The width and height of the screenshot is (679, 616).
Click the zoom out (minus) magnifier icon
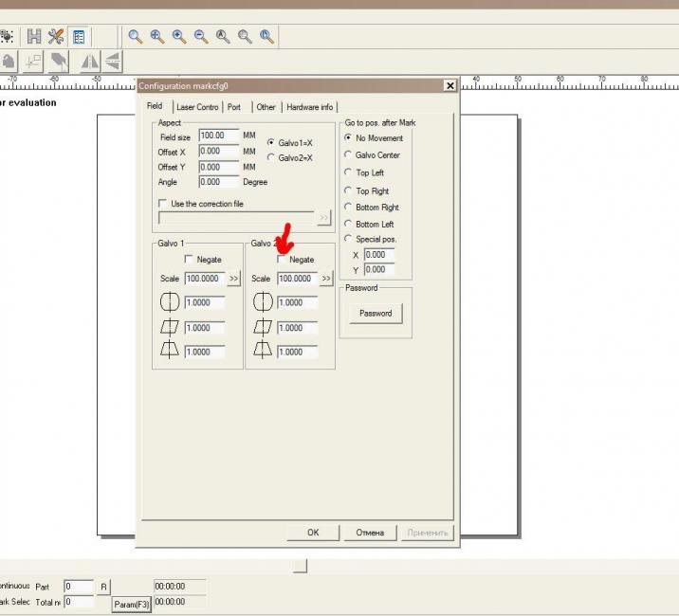coord(201,37)
